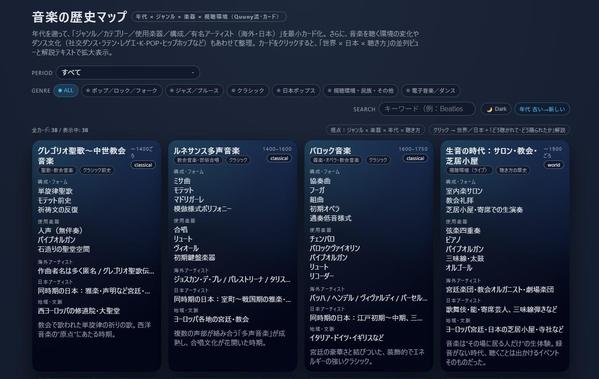This screenshot has width=599, height=379.
Task: Click 歌舞伎・能・寄席芸人 artist line
Action: (501, 310)
